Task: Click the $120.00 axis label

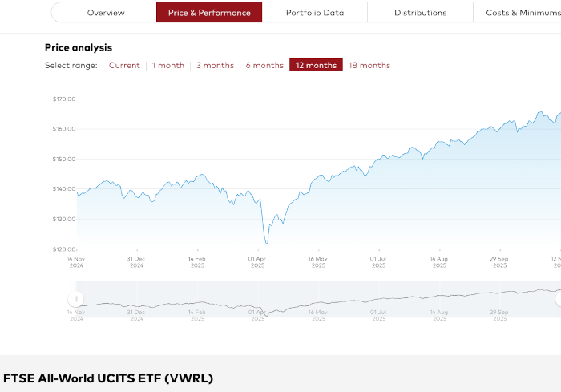Action: 64,249
